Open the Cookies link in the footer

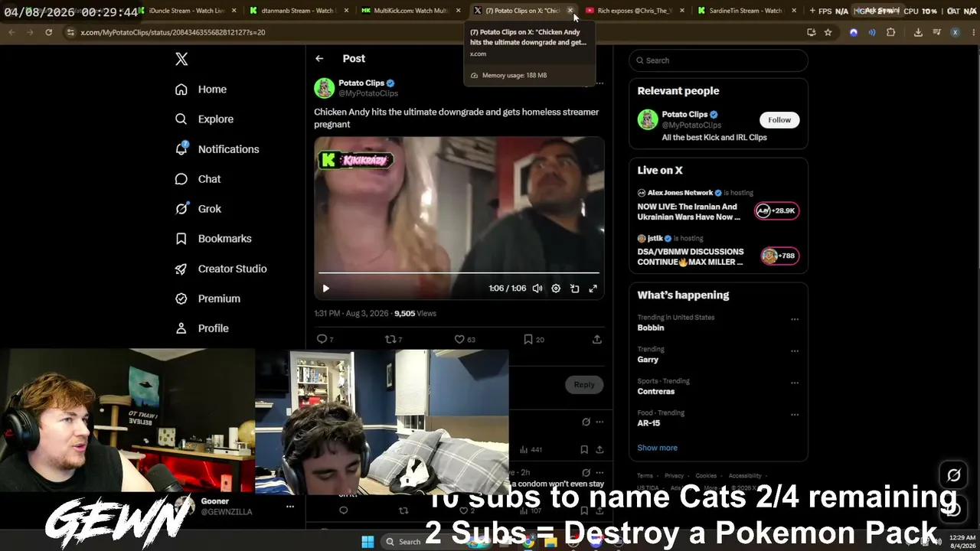pyautogui.click(x=706, y=476)
